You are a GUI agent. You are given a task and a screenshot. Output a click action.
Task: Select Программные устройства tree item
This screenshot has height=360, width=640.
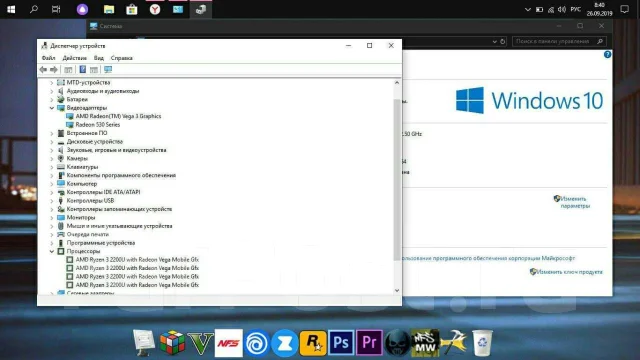coord(101,243)
